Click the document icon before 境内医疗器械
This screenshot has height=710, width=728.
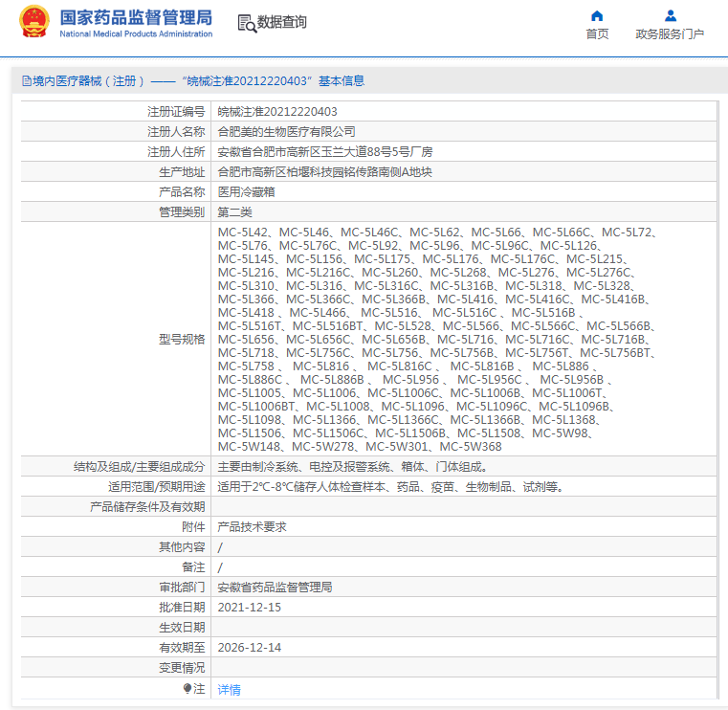(x=27, y=81)
